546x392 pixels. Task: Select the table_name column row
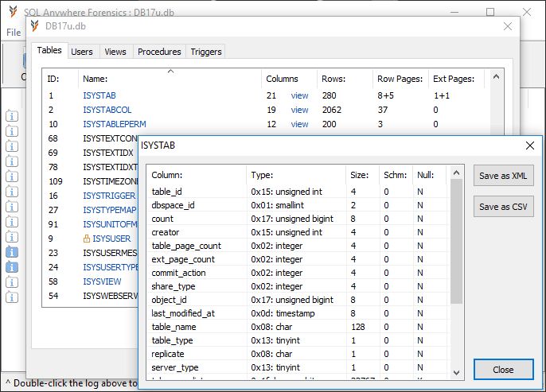pyautogui.click(x=298, y=327)
